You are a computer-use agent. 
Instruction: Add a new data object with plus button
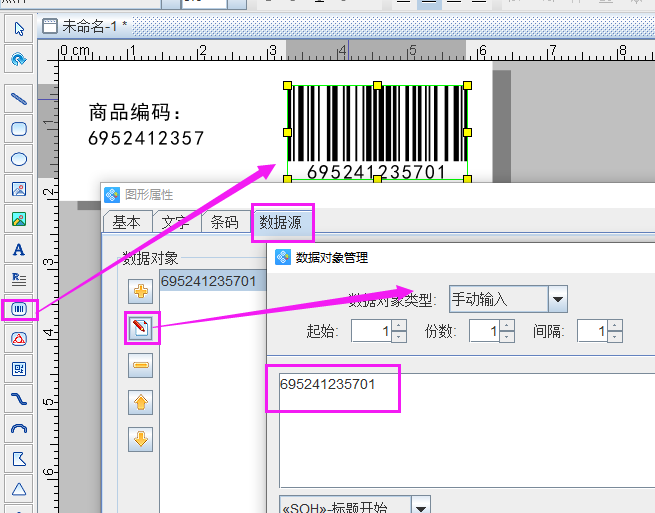tap(141, 291)
